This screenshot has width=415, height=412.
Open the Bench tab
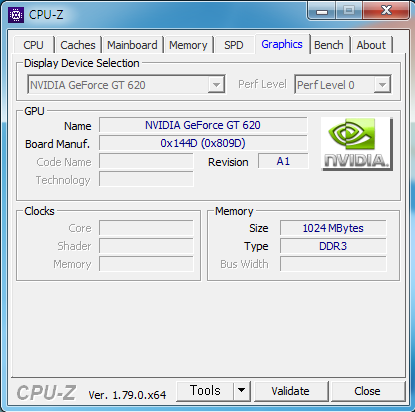point(329,45)
